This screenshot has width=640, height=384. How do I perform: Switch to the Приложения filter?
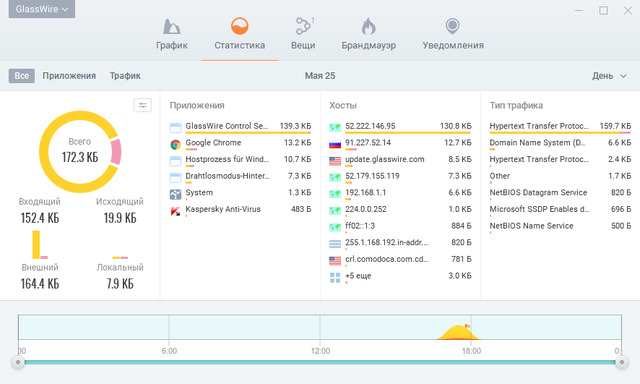[x=69, y=75]
